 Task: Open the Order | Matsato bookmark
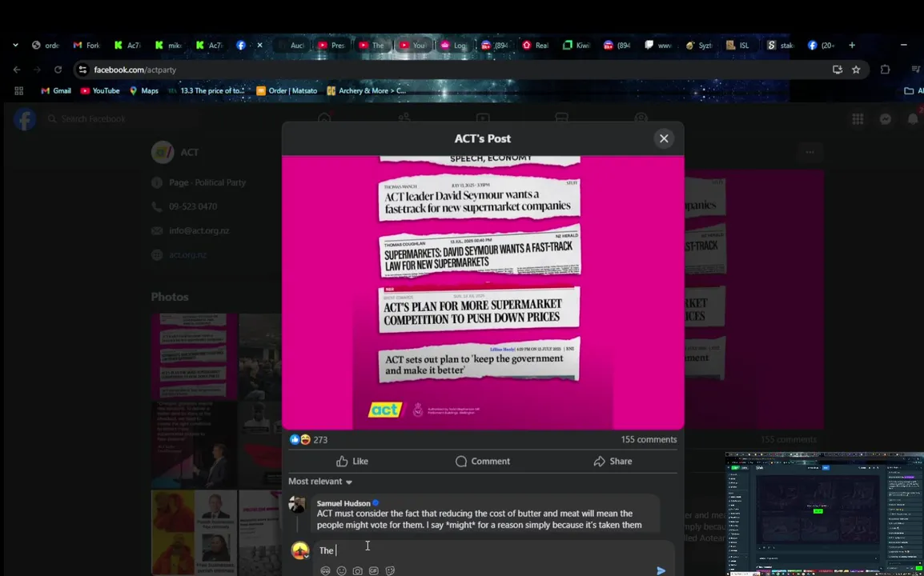287,90
